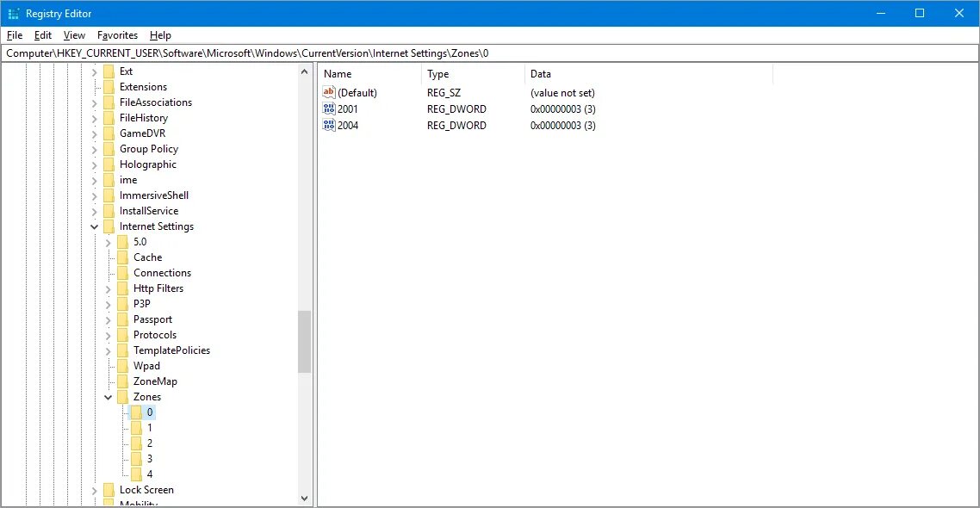Click the tree pane vertical scrollbar thumb
The width and height of the screenshot is (980, 508).
(x=304, y=341)
